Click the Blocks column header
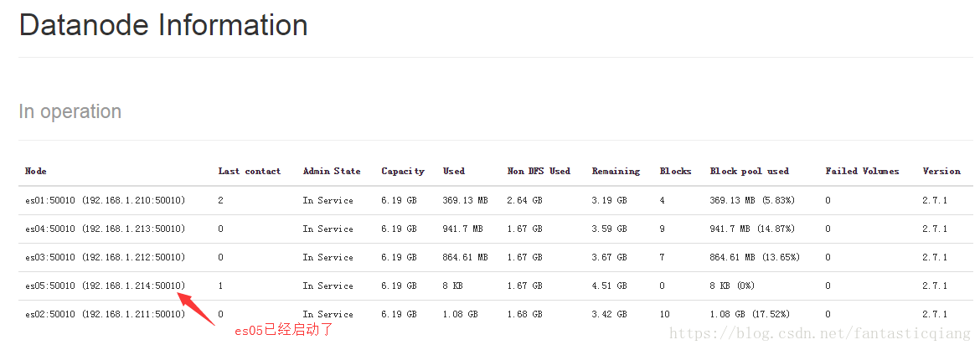This screenshot has width=980, height=350. [x=676, y=171]
